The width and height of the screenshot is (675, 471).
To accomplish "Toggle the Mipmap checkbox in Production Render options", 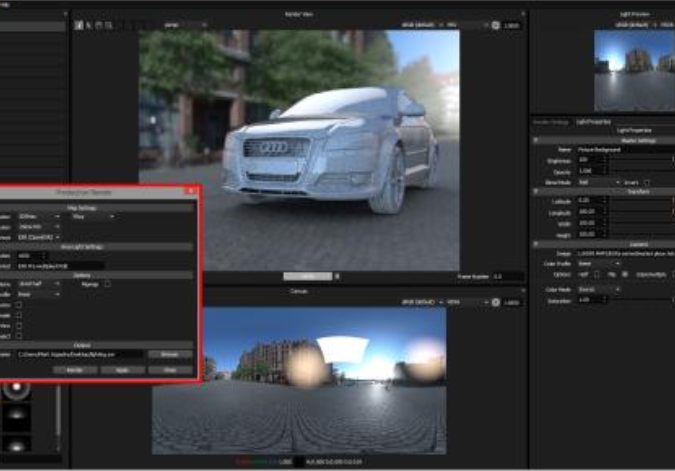I will click(108, 284).
